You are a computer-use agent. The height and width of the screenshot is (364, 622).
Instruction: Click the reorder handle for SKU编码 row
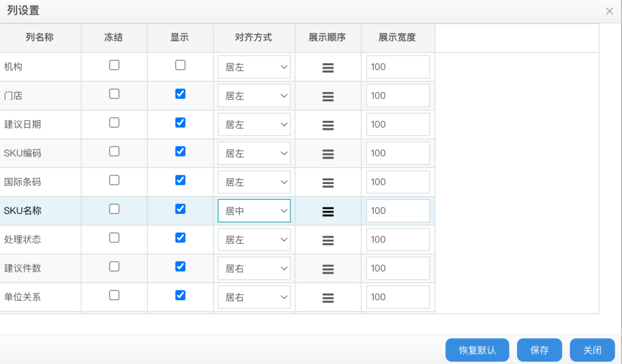328,154
